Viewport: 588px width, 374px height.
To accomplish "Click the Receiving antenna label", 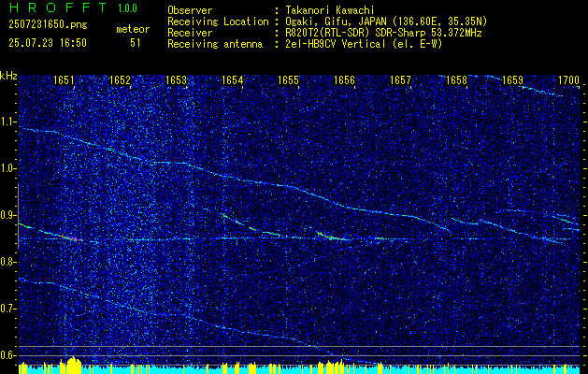I will point(215,44).
